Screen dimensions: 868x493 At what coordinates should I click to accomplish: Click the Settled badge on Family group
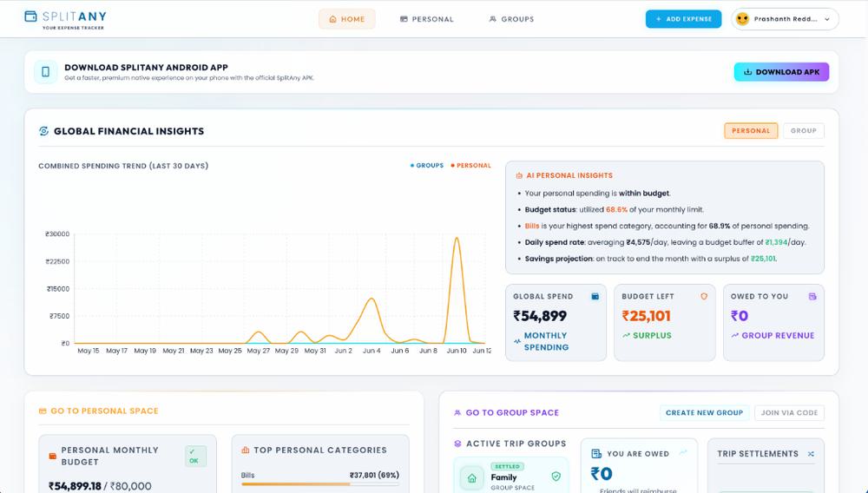click(x=507, y=466)
